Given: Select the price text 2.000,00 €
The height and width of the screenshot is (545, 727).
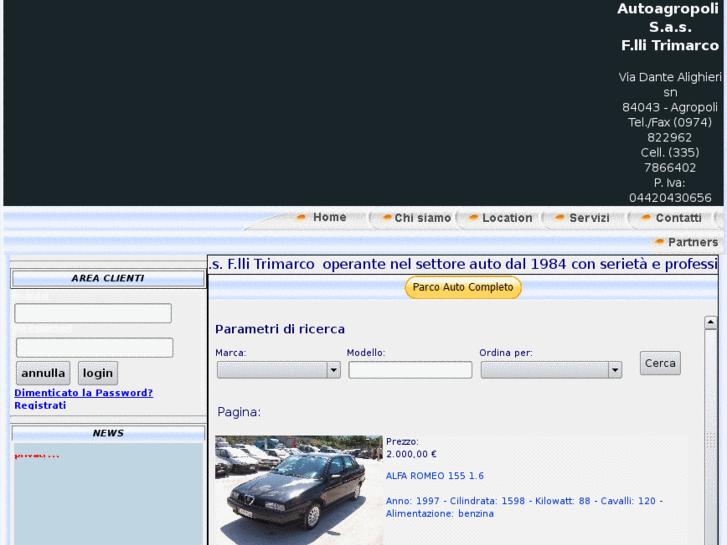Looking at the screenshot, I should tap(411, 454).
